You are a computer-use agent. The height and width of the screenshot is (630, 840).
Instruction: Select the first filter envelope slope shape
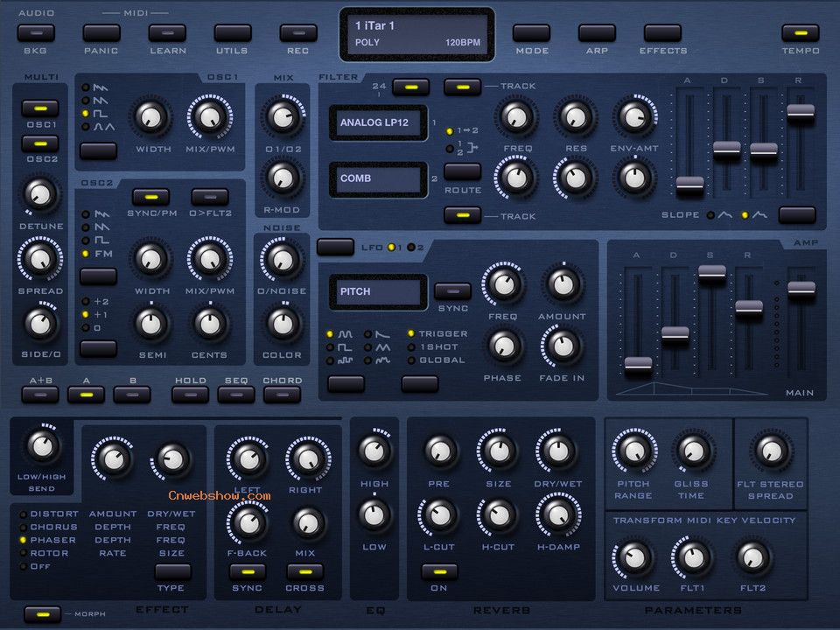710,215
